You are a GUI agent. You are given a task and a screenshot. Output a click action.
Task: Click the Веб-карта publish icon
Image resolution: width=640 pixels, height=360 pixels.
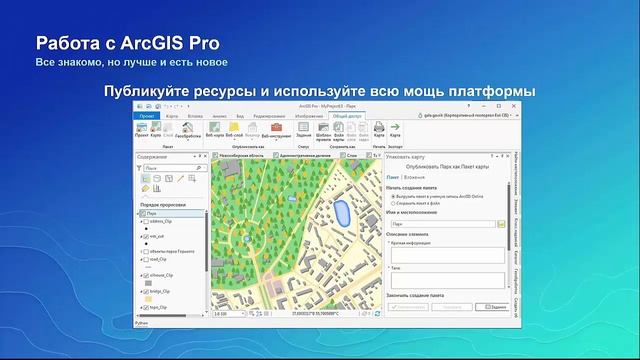click(215, 127)
